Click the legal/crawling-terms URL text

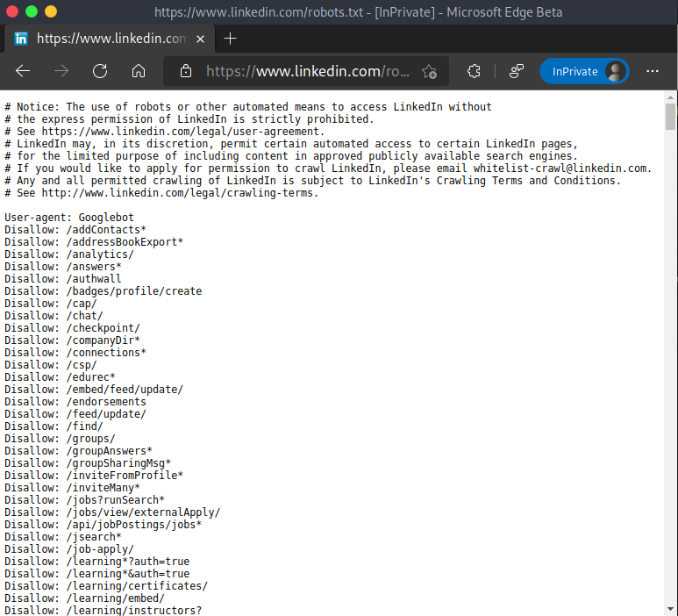pos(177,193)
